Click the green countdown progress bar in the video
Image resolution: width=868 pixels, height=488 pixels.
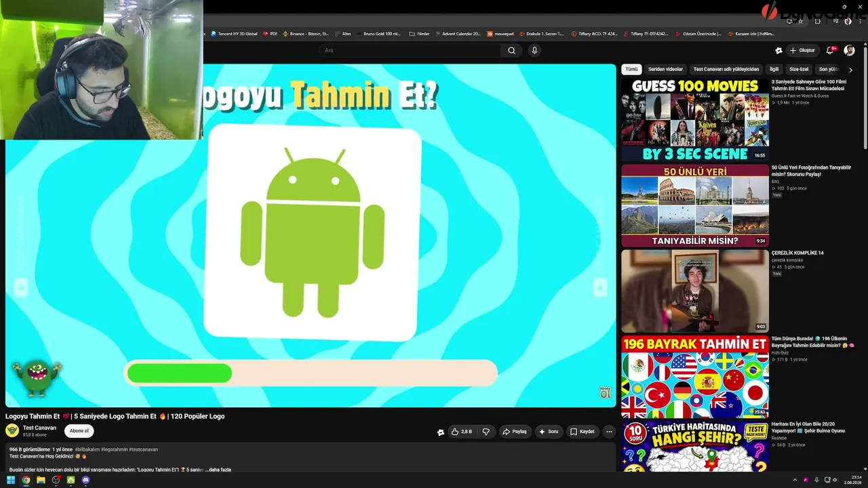pos(180,373)
